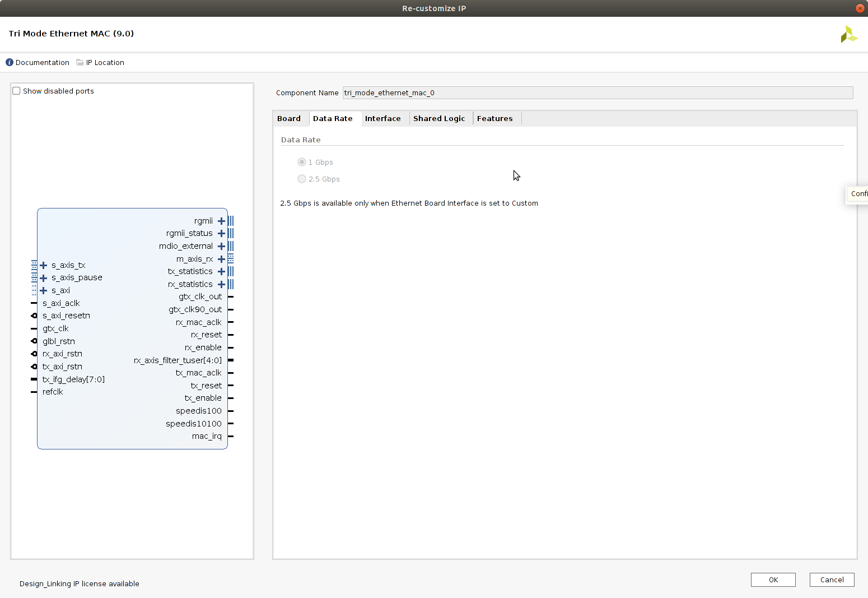868x598 pixels.
Task: Click the rx_enable port label
Action: pos(203,347)
